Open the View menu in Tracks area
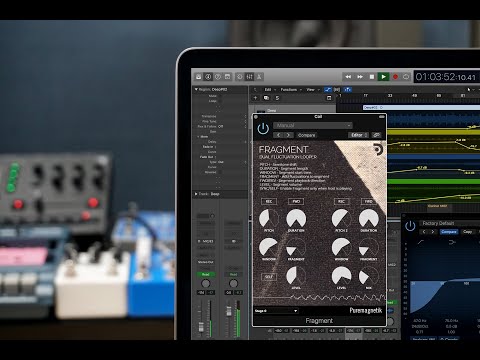This screenshot has height=360, width=480. [312, 90]
